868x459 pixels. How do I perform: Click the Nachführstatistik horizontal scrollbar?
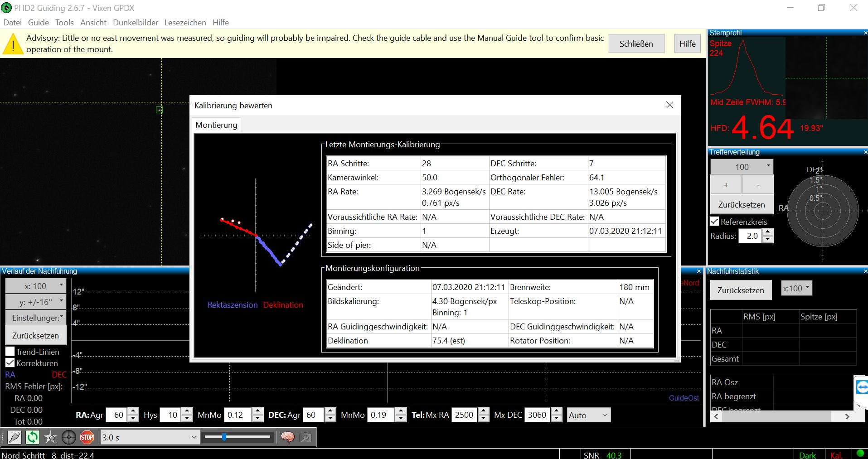(781, 416)
